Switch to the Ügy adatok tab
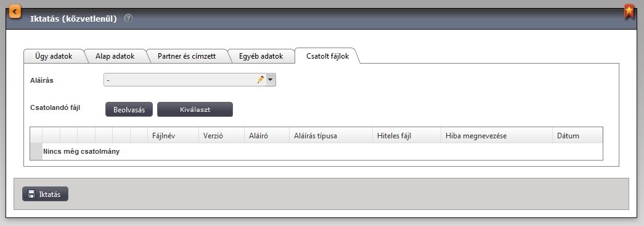Image resolution: width=644 pixels, height=226 pixels. coord(54,56)
